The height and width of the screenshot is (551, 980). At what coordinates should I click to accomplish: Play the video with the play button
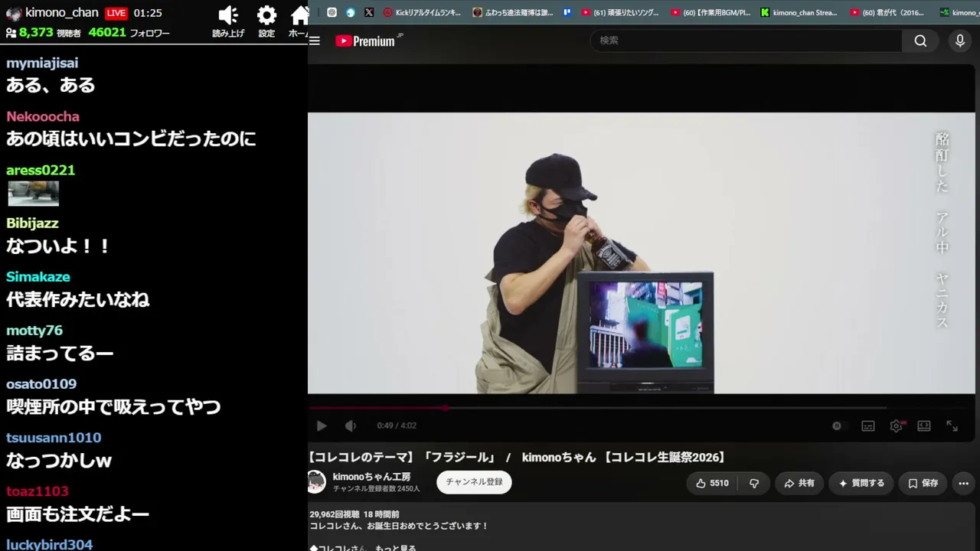tap(322, 425)
